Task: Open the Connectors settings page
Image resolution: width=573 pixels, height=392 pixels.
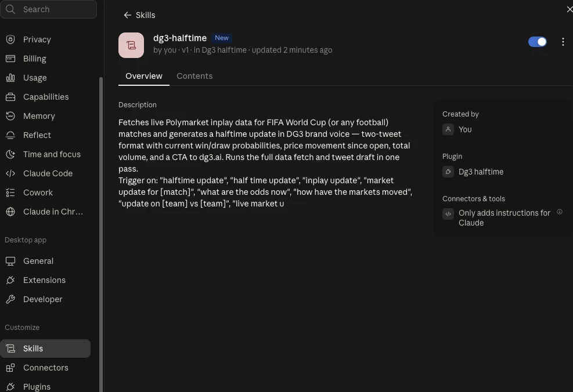Action: pyautogui.click(x=45, y=368)
